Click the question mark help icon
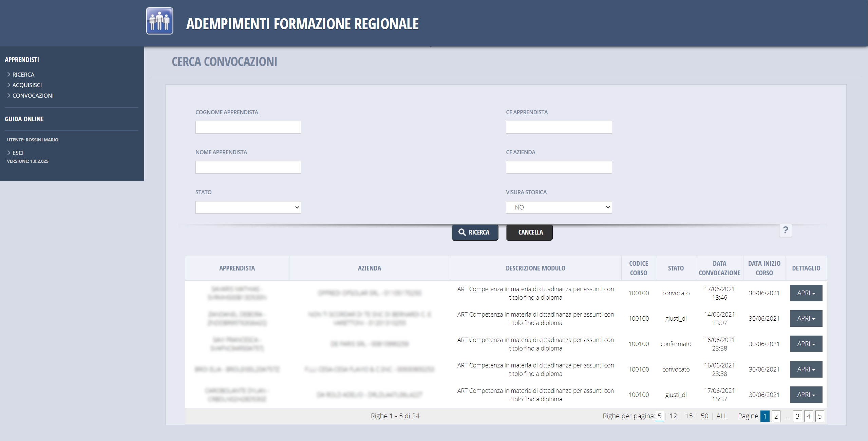868x441 pixels. point(785,230)
